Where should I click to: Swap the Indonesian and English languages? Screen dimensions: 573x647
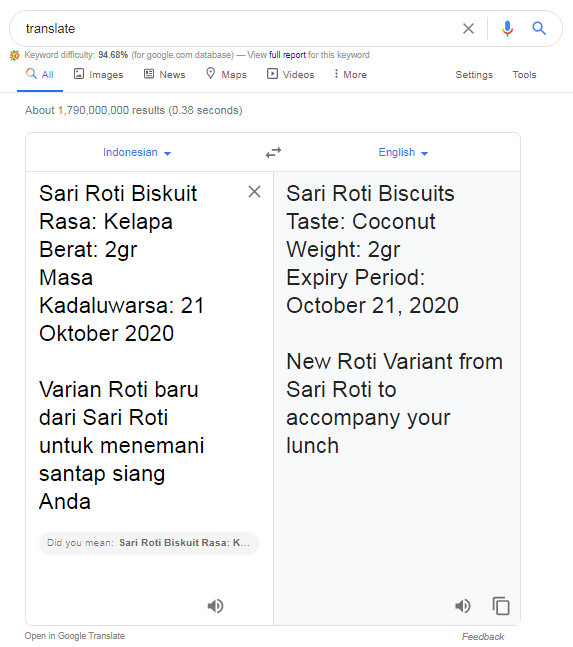pos(273,153)
